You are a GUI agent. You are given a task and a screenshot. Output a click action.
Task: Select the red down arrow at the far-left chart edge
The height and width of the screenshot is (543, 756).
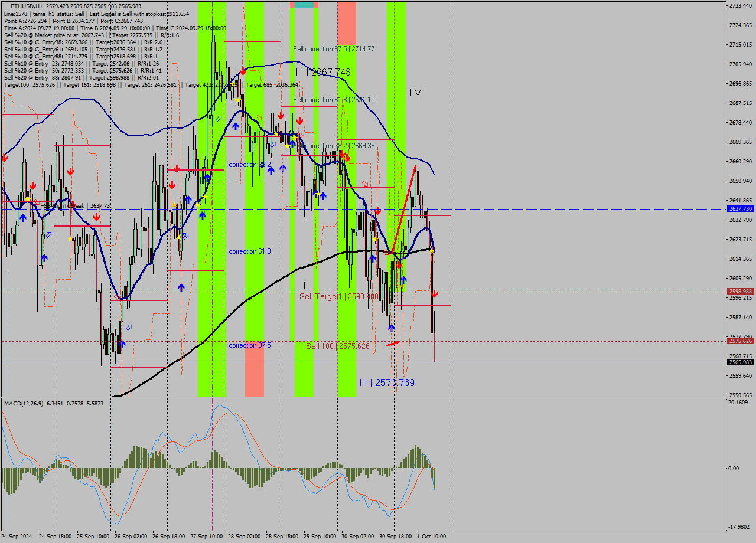tap(4, 158)
